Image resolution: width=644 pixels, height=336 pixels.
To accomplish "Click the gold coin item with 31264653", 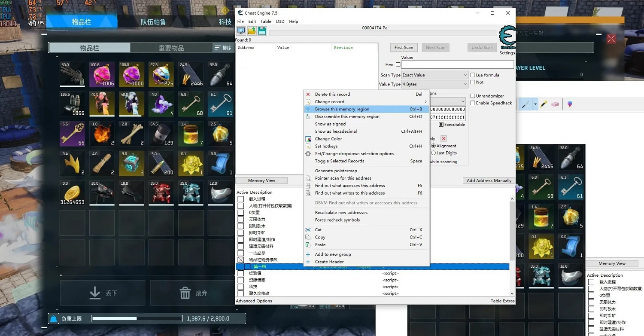I will coord(72,193).
